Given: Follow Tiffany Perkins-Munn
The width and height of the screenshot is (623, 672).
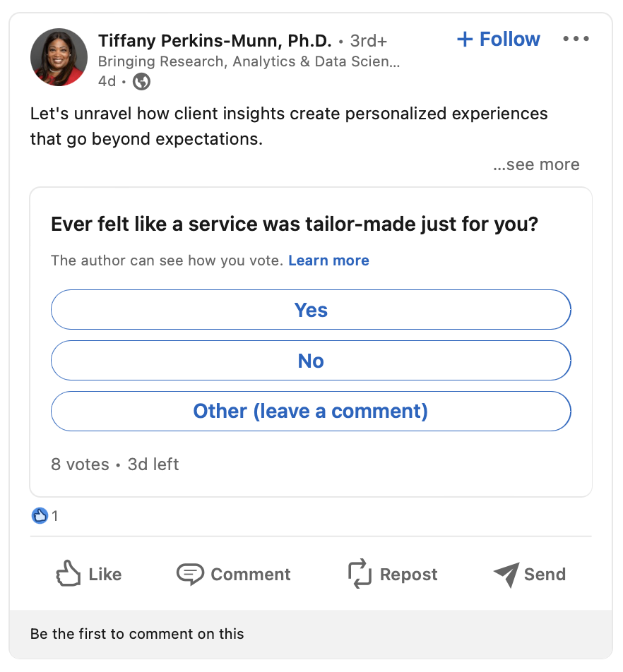Looking at the screenshot, I should click(499, 39).
